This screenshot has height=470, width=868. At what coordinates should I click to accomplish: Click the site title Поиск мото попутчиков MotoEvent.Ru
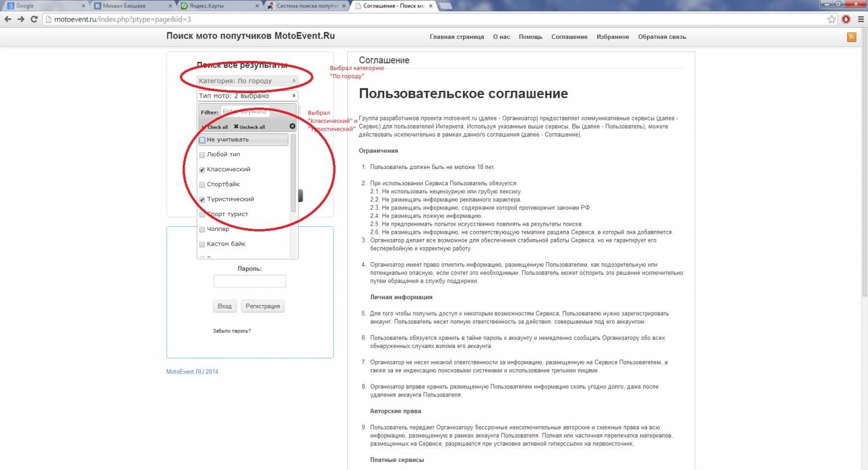(251, 36)
